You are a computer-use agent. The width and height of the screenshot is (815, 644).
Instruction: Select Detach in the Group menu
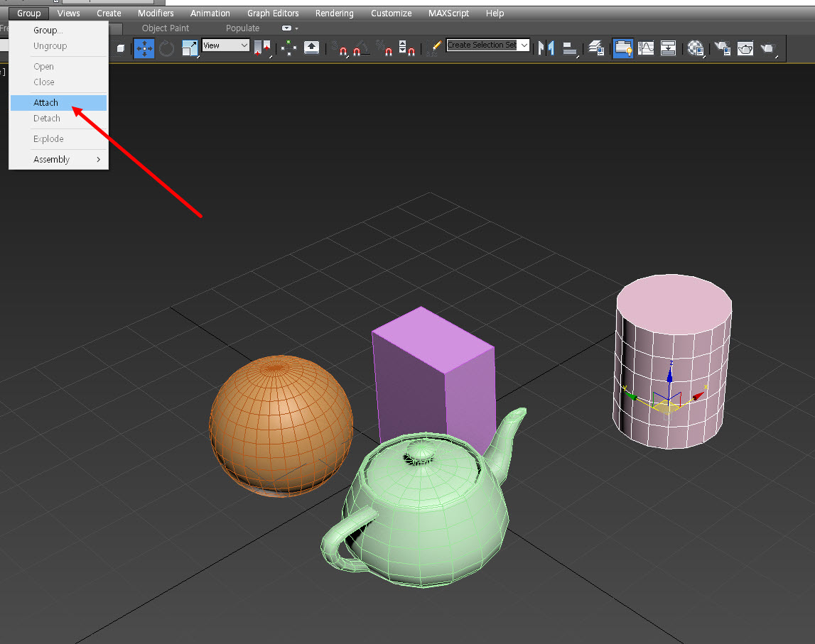(x=58, y=119)
